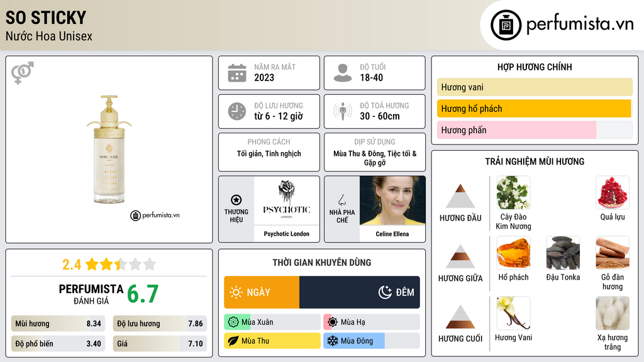
Task: Click the Đêm dark time segment
Action: [x=360, y=292]
